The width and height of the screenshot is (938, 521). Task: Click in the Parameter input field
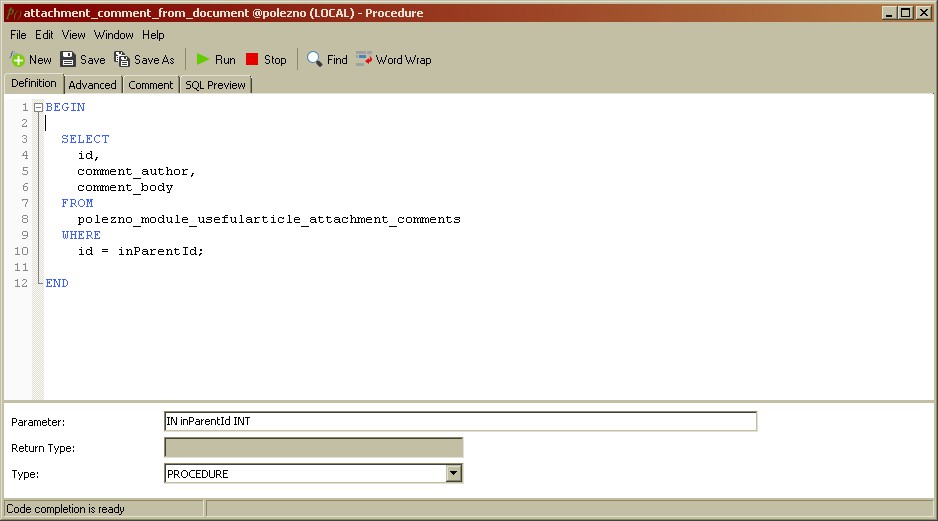(x=460, y=421)
